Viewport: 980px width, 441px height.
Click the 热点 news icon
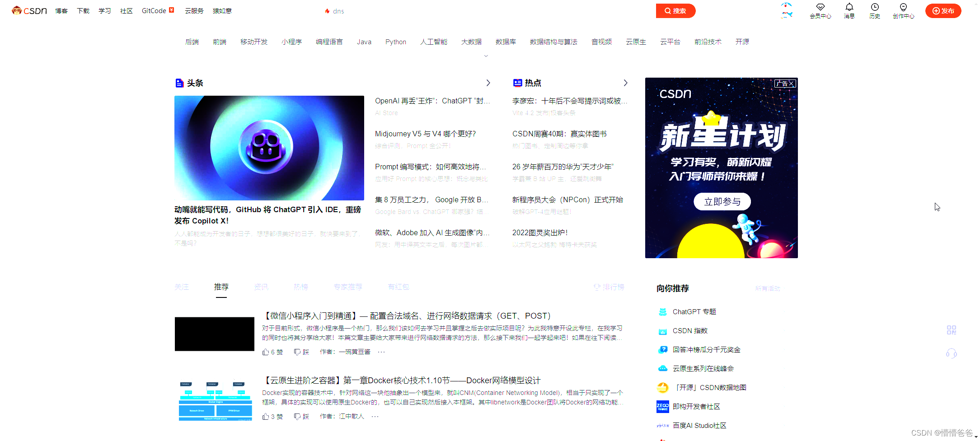coord(518,83)
